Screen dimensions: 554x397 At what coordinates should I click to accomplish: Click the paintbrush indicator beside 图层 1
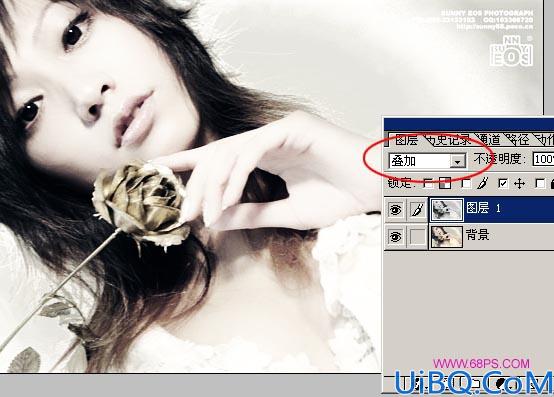pyautogui.click(x=418, y=210)
